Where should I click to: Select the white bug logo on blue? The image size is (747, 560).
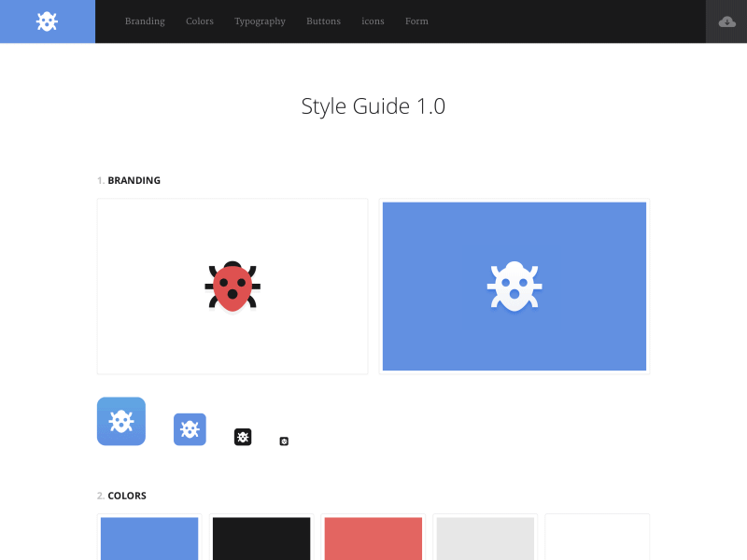point(514,287)
